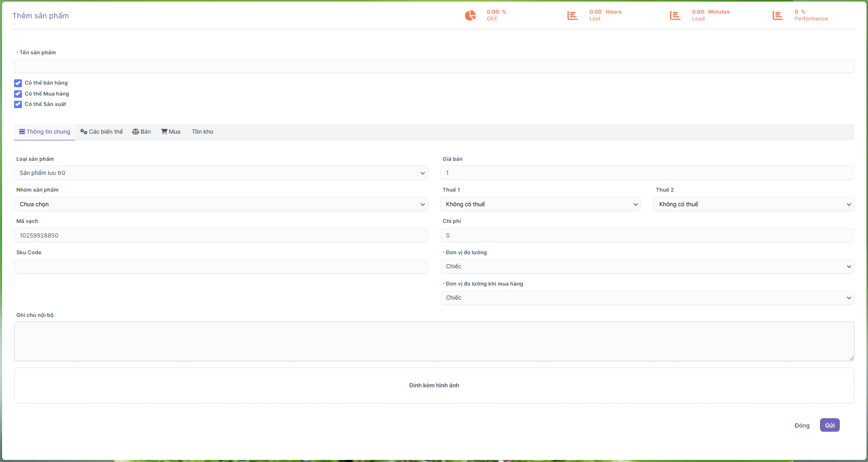Expand the Đơn vị đo lường dropdown
868x462 pixels.
point(647,267)
